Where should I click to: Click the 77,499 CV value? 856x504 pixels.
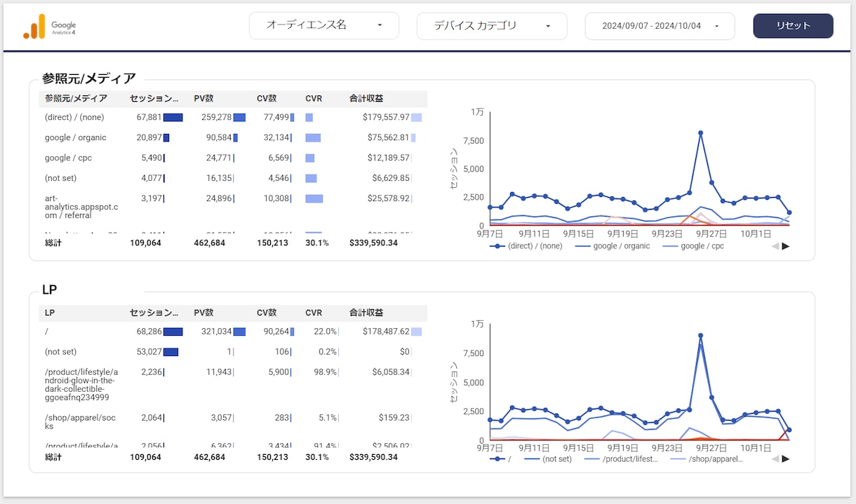click(276, 118)
